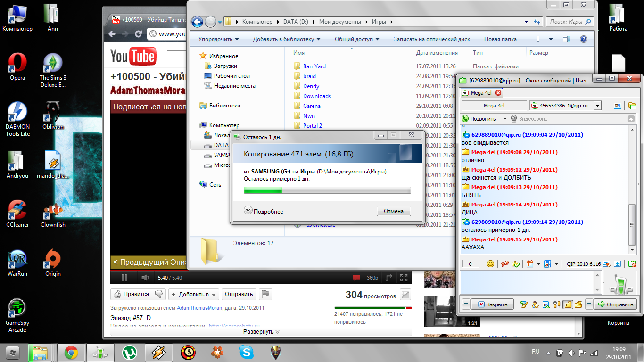644x362 pixels.
Task: Dislike the YouTube video with thumbs-down
Action: 159,294
